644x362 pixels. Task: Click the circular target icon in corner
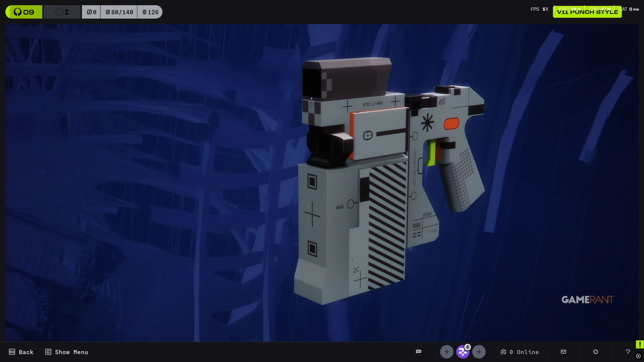coord(638,356)
